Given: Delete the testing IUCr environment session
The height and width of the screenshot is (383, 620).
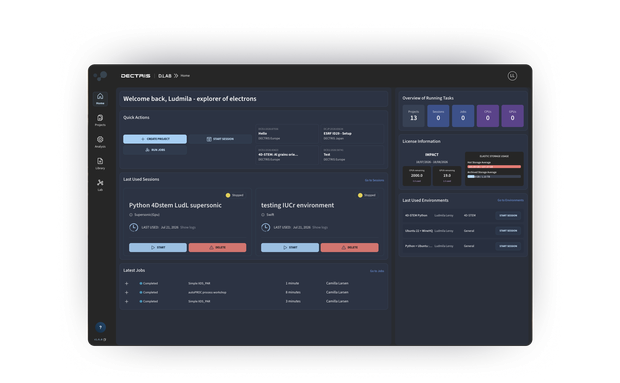Looking at the screenshot, I should point(350,247).
